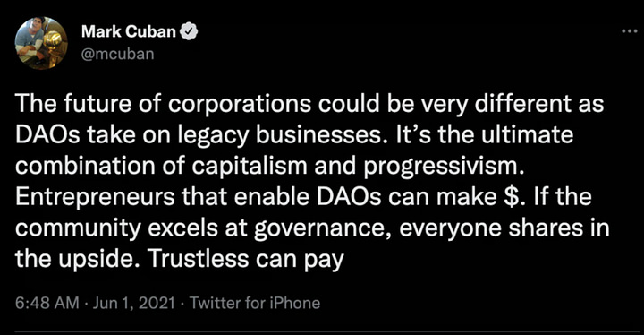Click the word 'Entrepreneurs' in the tweet
Viewport: 644px width, 335px height.
click(x=96, y=198)
